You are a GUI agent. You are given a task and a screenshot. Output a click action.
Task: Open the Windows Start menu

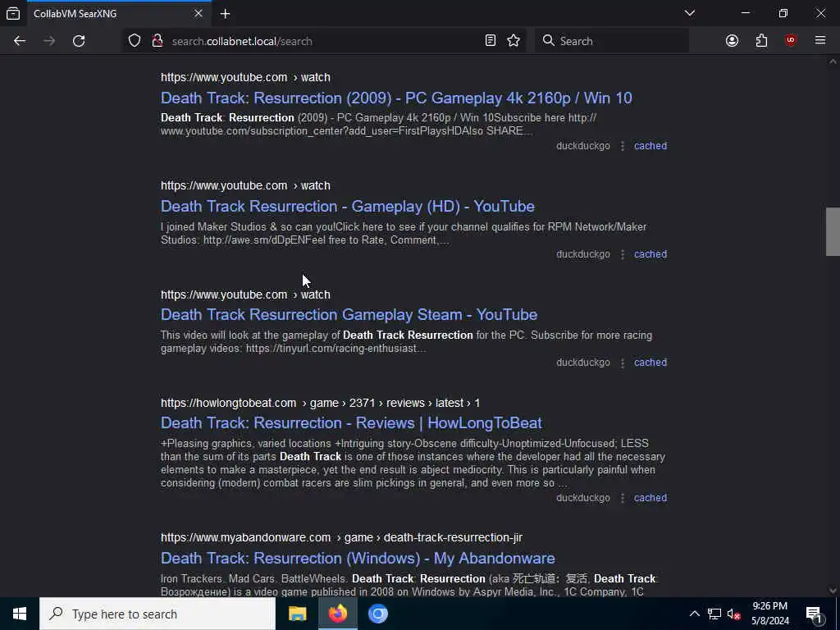(x=20, y=614)
